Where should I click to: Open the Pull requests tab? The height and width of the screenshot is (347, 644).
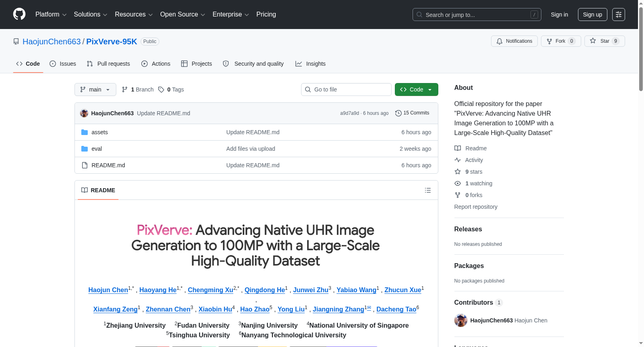tap(108, 64)
